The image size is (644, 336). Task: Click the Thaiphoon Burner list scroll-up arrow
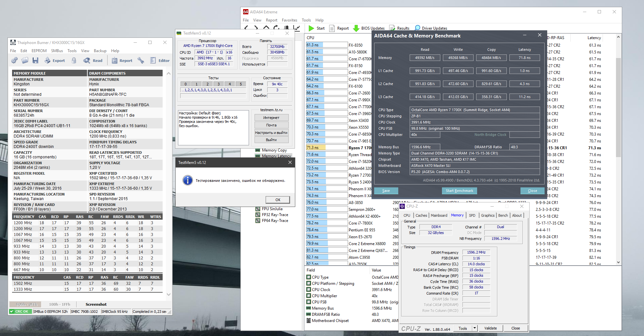pyautogui.click(x=168, y=73)
